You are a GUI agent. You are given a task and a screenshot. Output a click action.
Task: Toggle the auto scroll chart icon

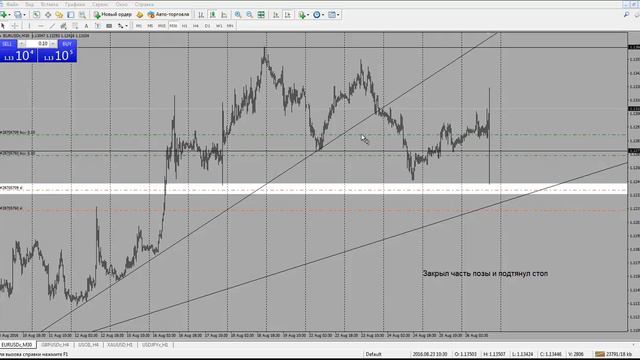276,15
